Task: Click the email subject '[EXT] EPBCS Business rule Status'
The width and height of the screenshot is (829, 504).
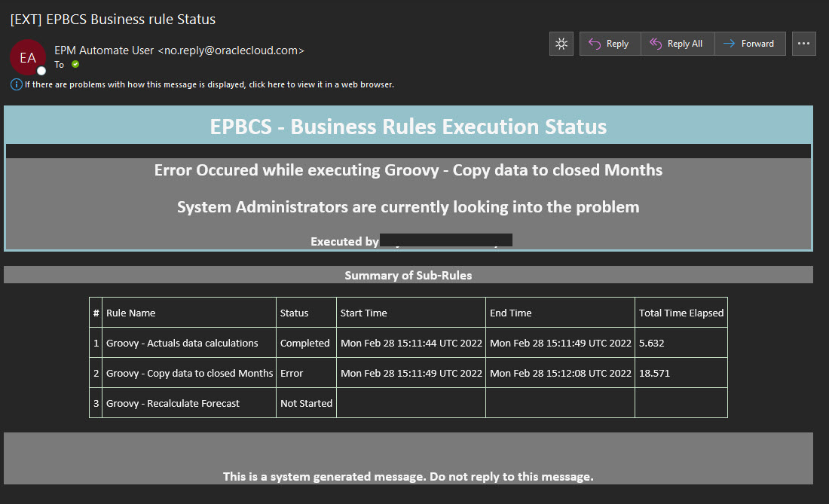Action: coord(113,20)
